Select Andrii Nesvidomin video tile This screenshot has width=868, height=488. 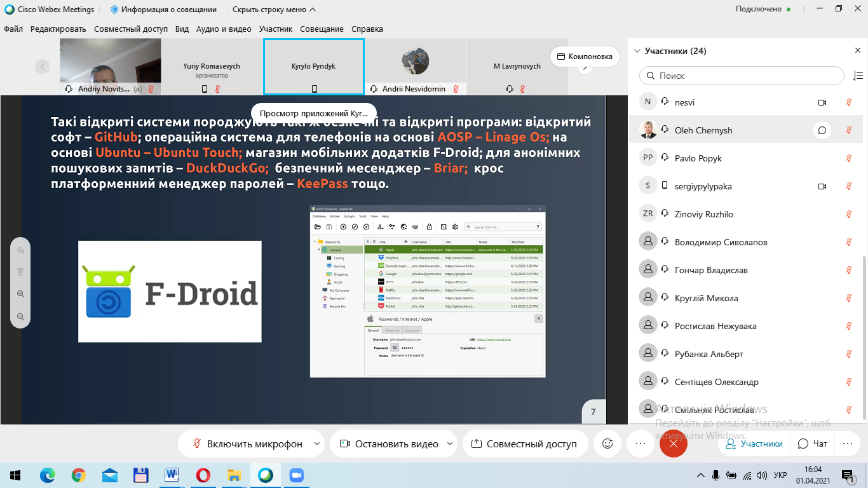[416, 66]
